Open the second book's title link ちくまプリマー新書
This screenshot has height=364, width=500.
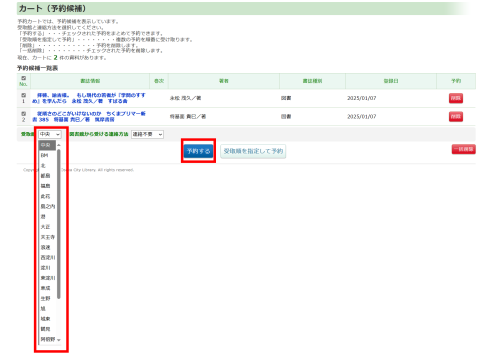[x=89, y=116]
